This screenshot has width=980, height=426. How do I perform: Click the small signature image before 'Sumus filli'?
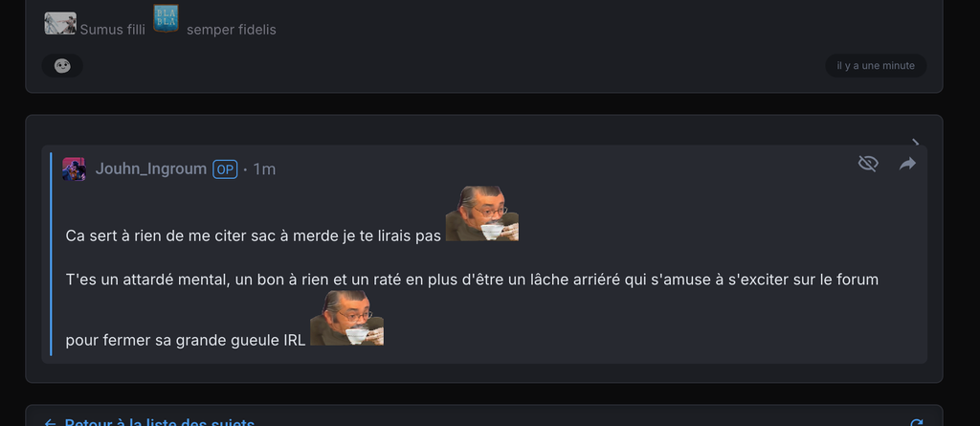(60, 23)
